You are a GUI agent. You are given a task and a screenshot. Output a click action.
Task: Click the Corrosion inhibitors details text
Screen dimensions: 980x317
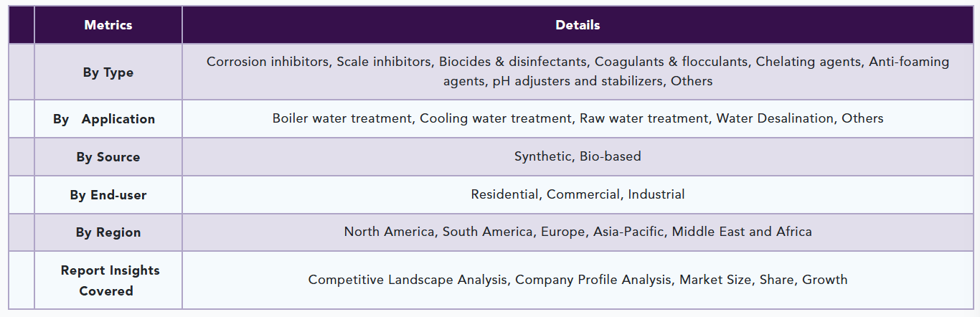[268, 62]
